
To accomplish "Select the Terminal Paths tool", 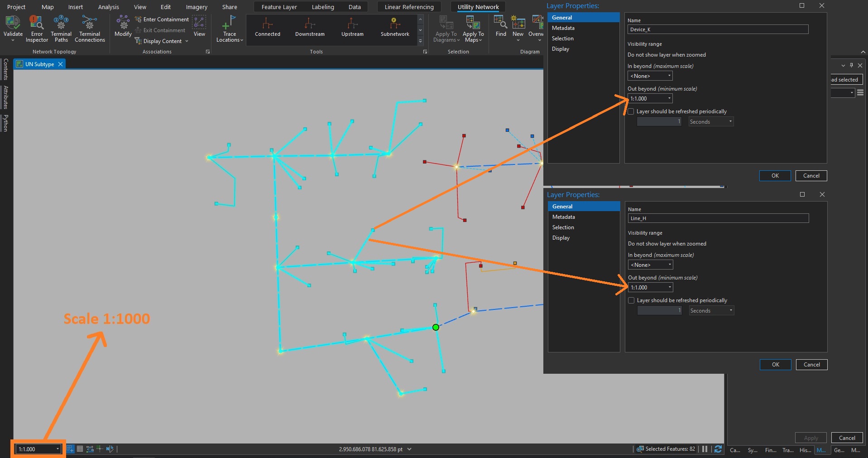I will point(61,23).
